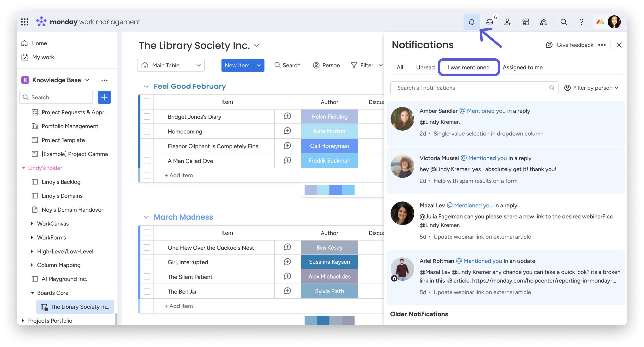Viewport: 644px width, 347px height.
Task: Open the Main Table view dropdown
Action: (171, 65)
